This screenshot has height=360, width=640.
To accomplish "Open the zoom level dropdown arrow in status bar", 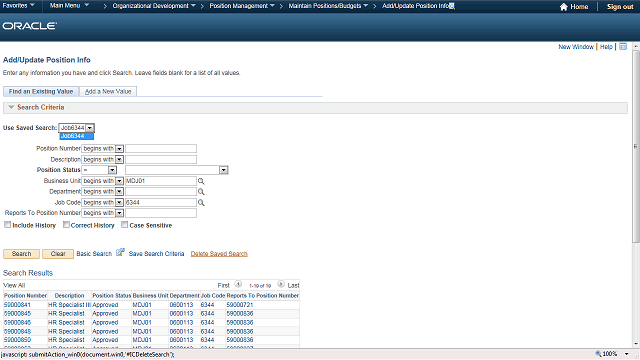I will click(x=627, y=354).
